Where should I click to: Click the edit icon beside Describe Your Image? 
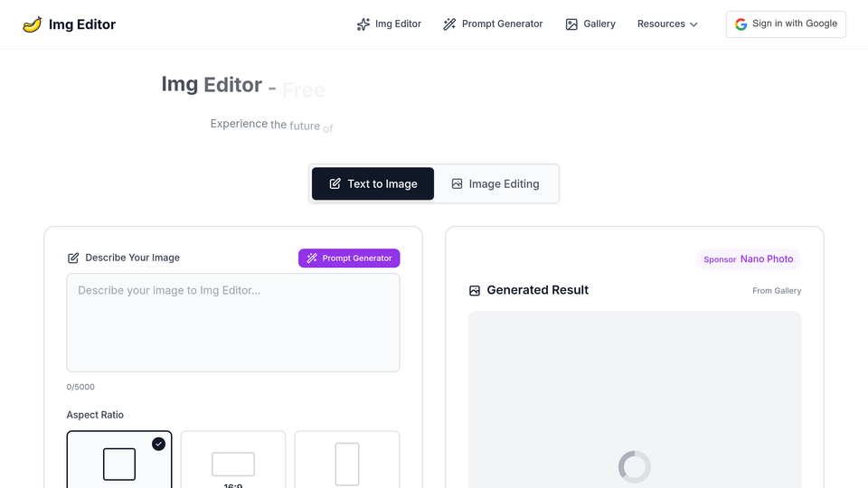[73, 258]
